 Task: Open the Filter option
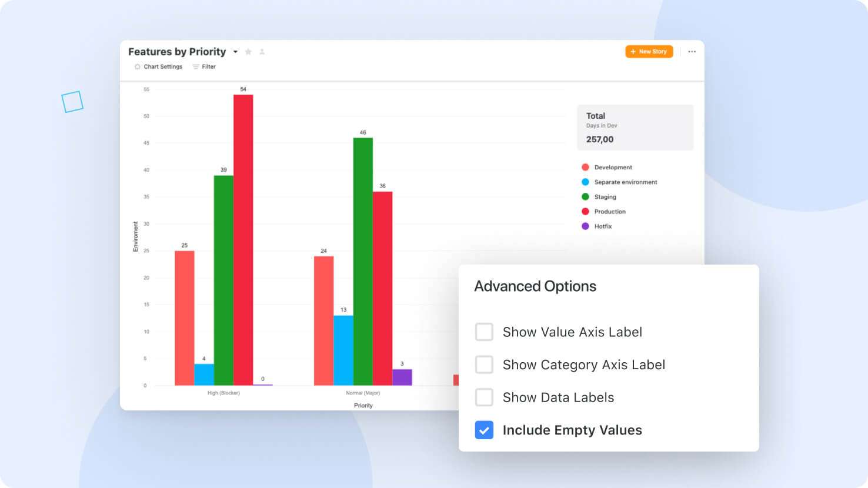click(x=204, y=66)
